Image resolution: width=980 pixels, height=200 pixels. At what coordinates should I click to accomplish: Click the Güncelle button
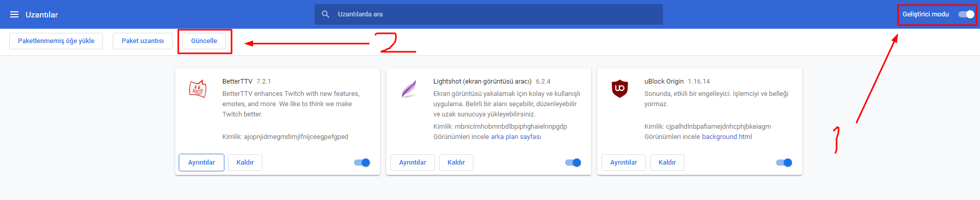204,41
